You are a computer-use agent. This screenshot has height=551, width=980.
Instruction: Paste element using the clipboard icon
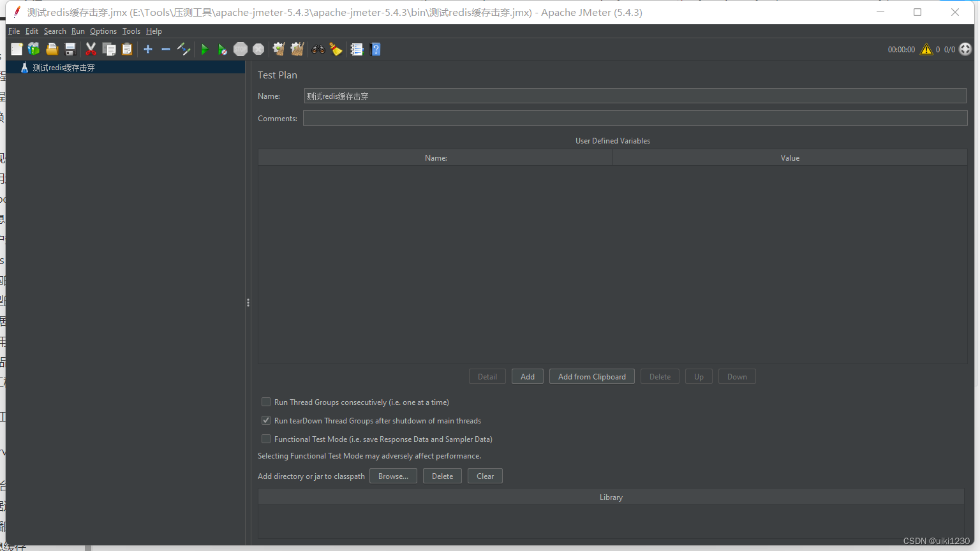127,49
